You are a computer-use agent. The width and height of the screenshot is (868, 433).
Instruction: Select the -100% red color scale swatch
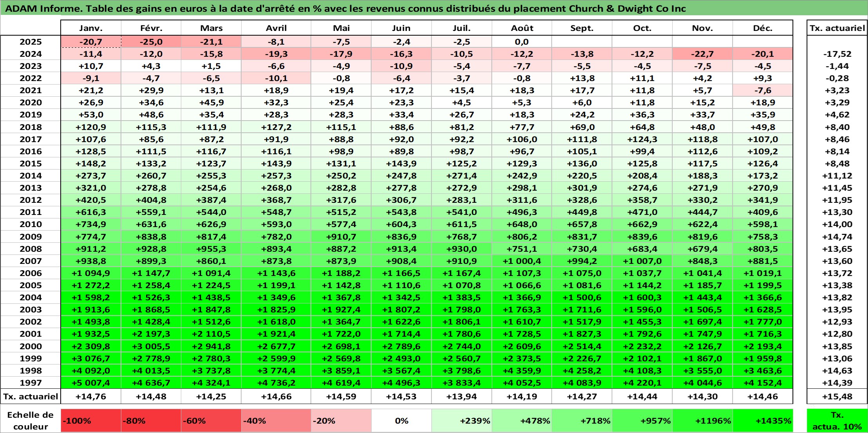pyautogui.click(x=91, y=421)
